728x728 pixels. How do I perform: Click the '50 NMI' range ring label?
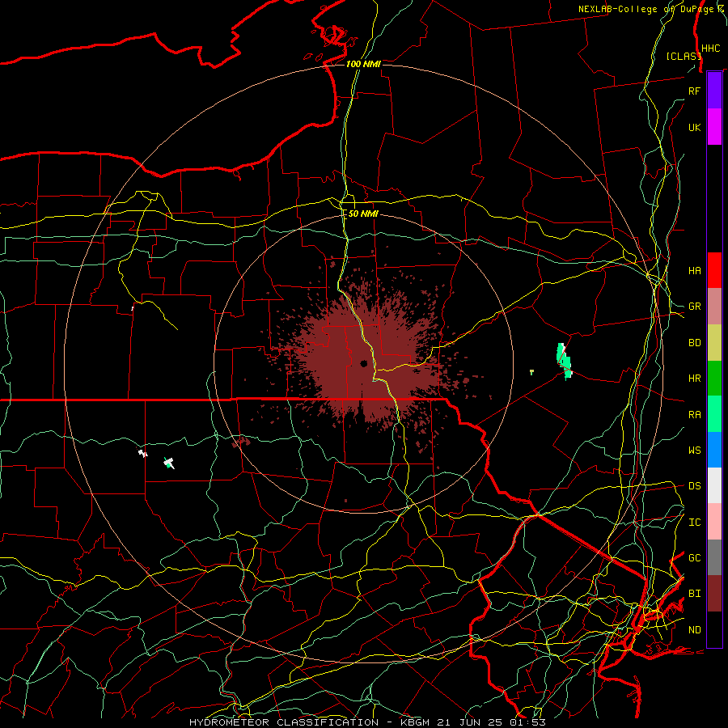coord(363,214)
